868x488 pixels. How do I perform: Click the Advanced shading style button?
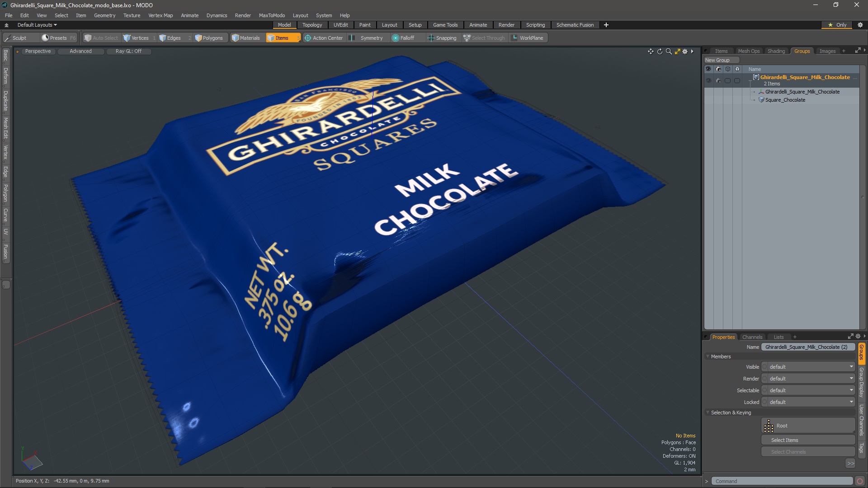click(80, 52)
